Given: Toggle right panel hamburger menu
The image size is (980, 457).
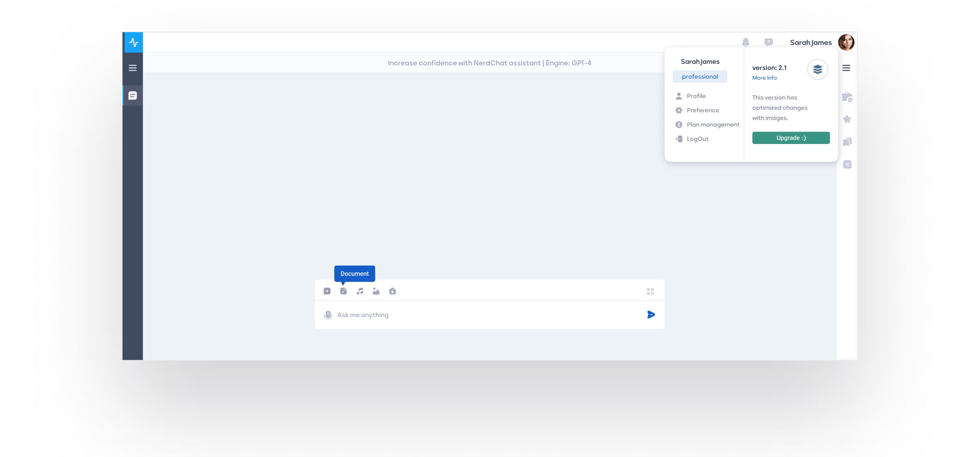Looking at the screenshot, I should [846, 68].
